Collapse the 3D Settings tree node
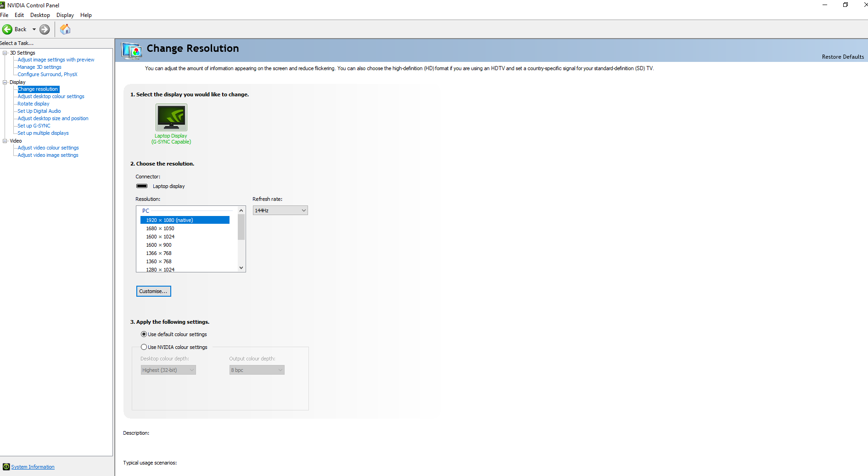868x476 pixels. 5,53
